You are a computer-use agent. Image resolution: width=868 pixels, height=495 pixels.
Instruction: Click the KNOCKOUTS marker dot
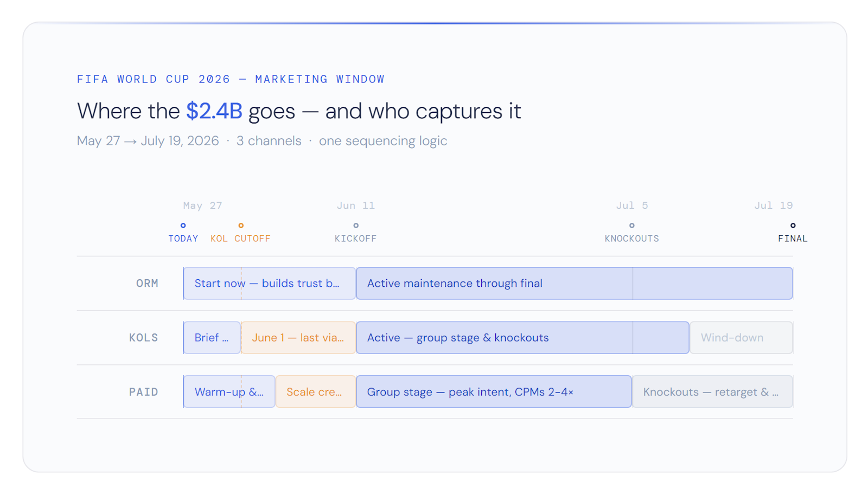pyautogui.click(x=631, y=226)
